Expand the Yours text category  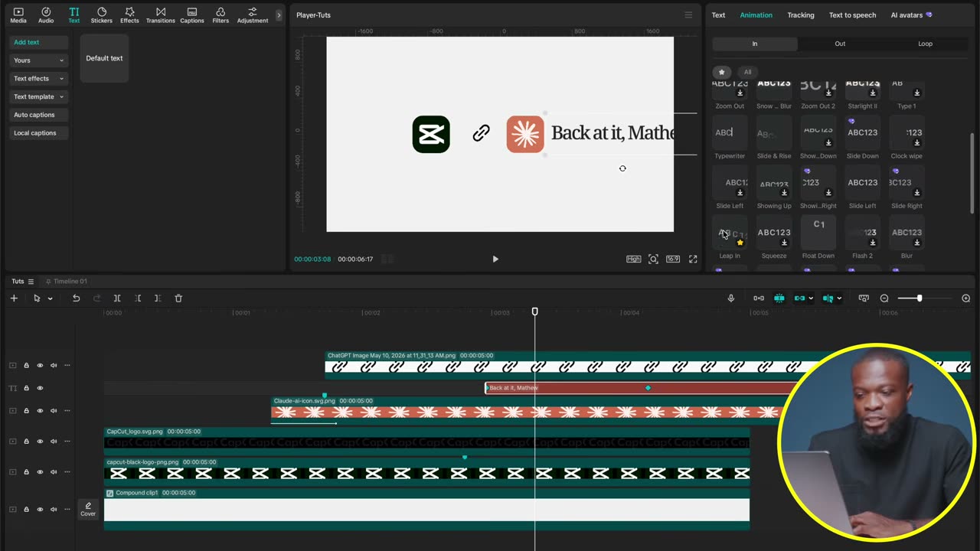(x=38, y=60)
